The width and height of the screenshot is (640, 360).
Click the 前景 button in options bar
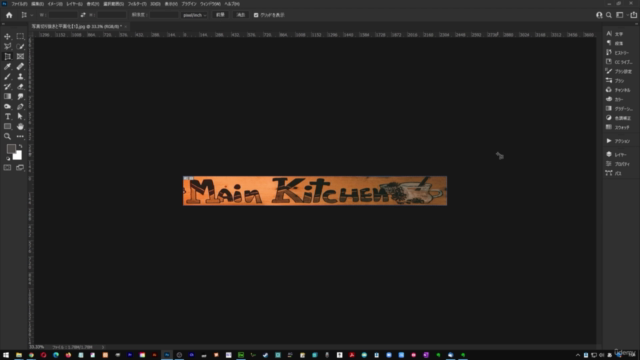220,15
